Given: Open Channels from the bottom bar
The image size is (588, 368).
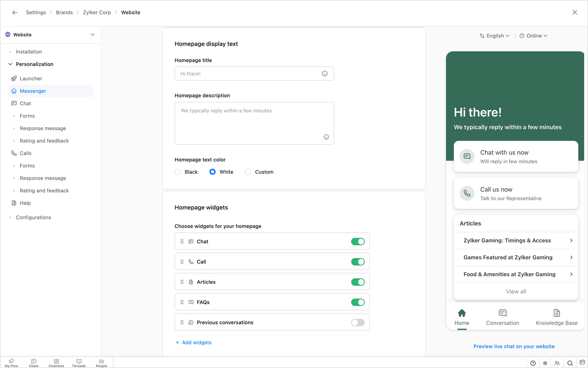Looking at the screenshot, I should click(x=56, y=363).
